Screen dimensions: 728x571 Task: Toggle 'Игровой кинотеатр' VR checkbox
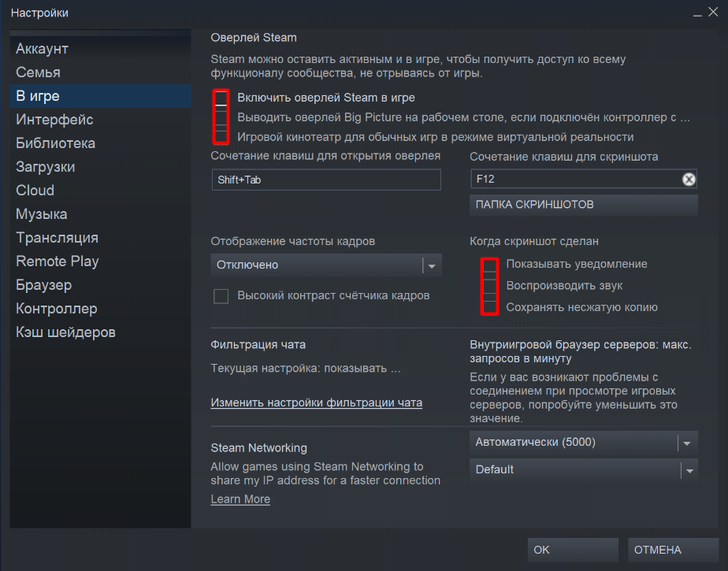point(221,137)
